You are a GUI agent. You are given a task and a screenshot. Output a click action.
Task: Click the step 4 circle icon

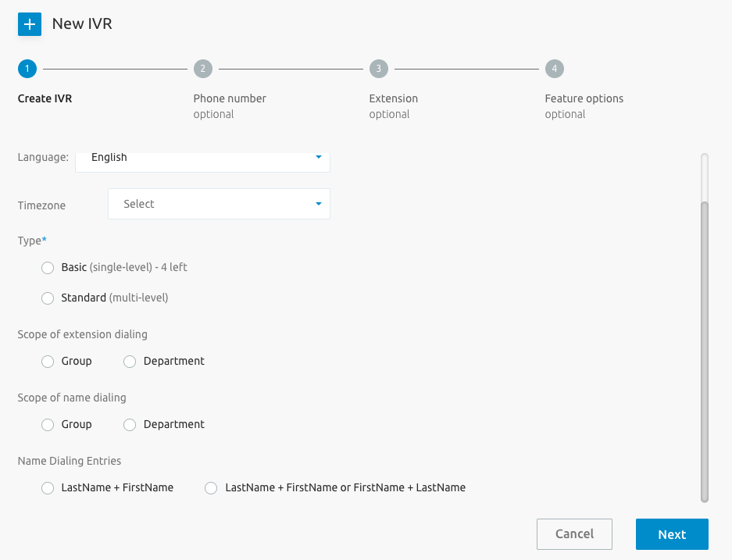(555, 69)
